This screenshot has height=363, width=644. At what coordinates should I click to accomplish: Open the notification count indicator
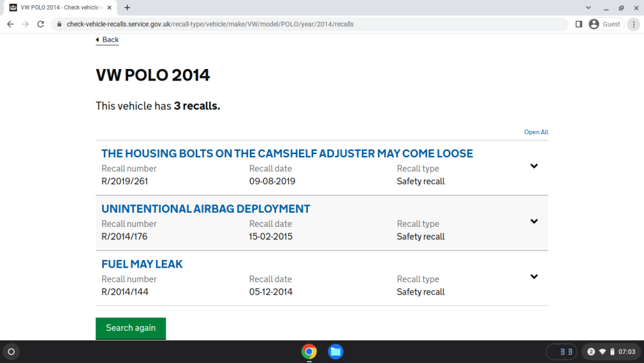(591, 352)
